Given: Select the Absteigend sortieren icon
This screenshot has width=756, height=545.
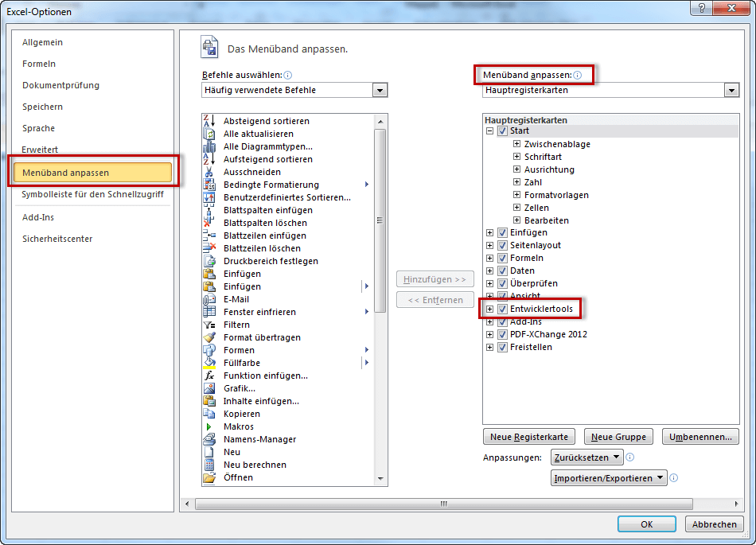Looking at the screenshot, I should [209, 121].
